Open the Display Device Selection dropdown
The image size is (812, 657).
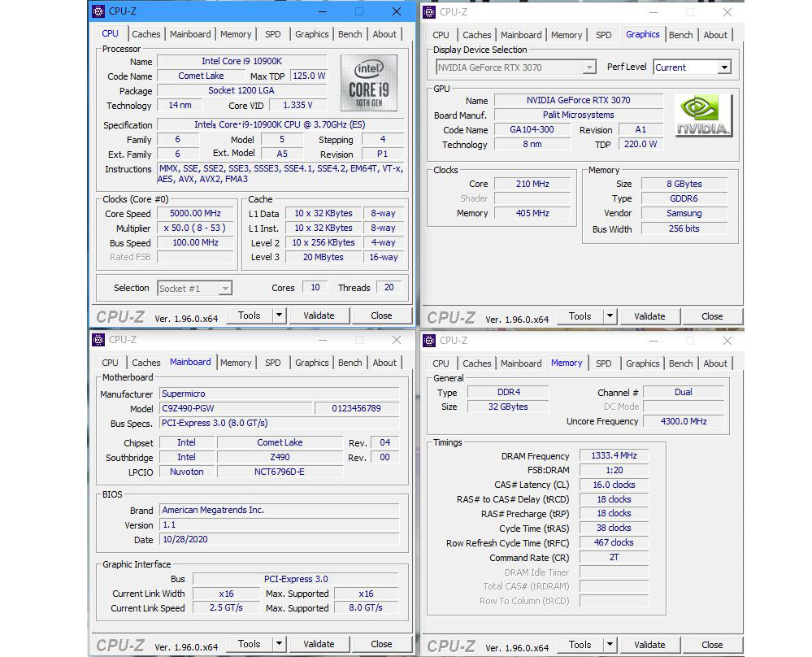pyautogui.click(x=588, y=67)
